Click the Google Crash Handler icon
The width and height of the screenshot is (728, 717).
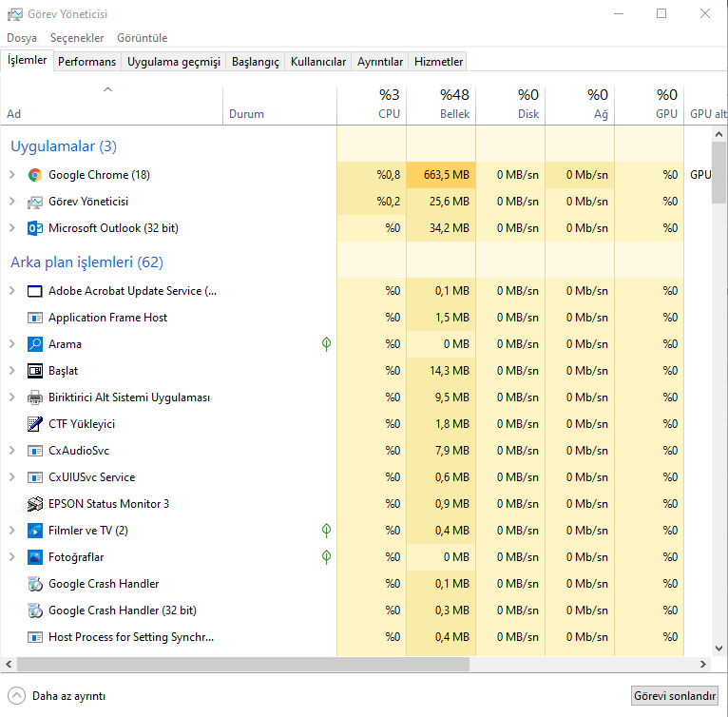(x=35, y=584)
